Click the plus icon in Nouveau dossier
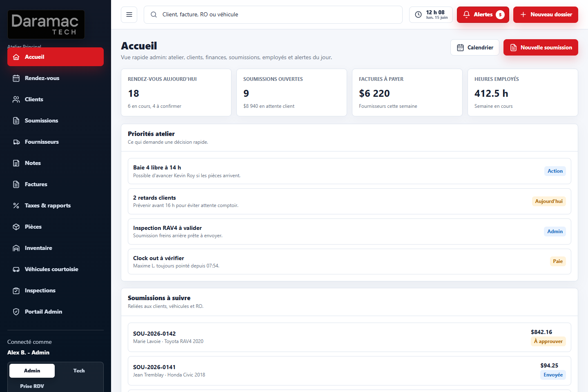 (x=523, y=15)
